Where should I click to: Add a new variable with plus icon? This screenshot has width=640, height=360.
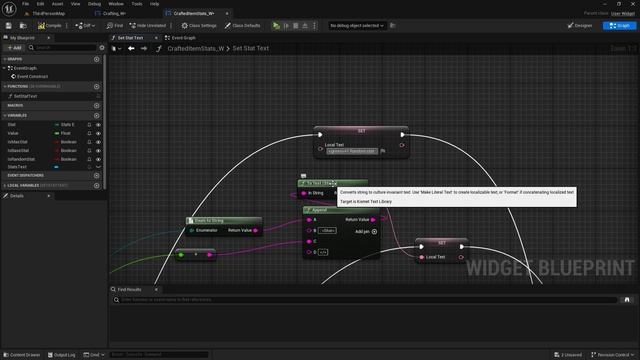pos(96,116)
